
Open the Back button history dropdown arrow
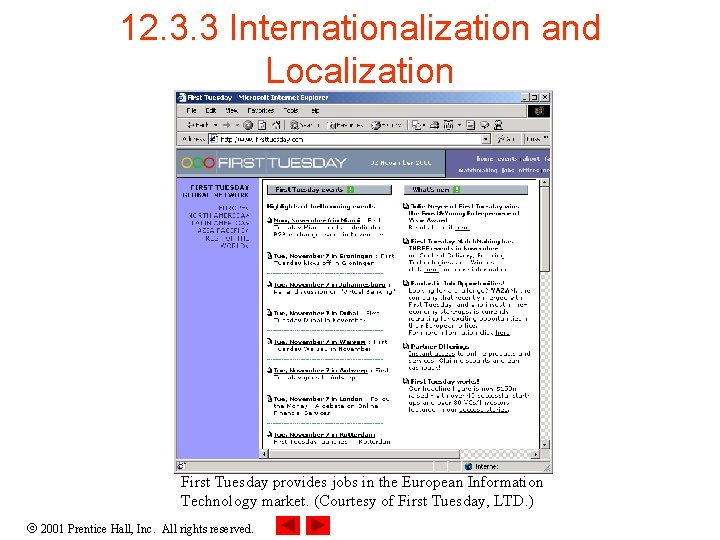click(x=215, y=125)
